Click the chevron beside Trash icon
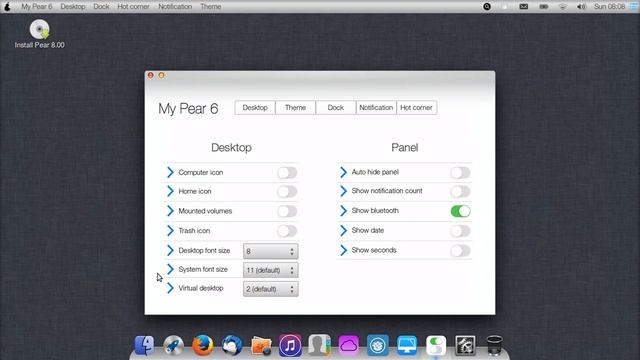This screenshot has width=640, height=360. coord(170,231)
